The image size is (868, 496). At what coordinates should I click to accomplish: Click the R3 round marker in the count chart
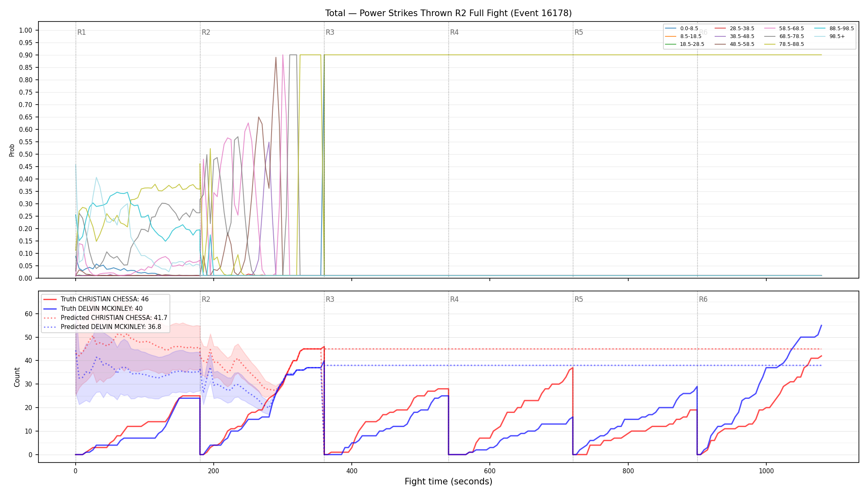(x=330, y=299)
